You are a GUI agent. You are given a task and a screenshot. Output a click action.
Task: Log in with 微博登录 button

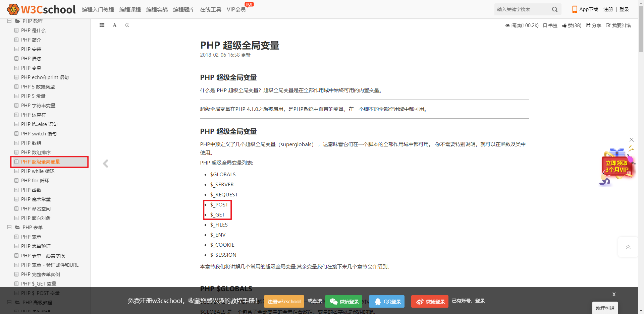click(x=430, y=301)
